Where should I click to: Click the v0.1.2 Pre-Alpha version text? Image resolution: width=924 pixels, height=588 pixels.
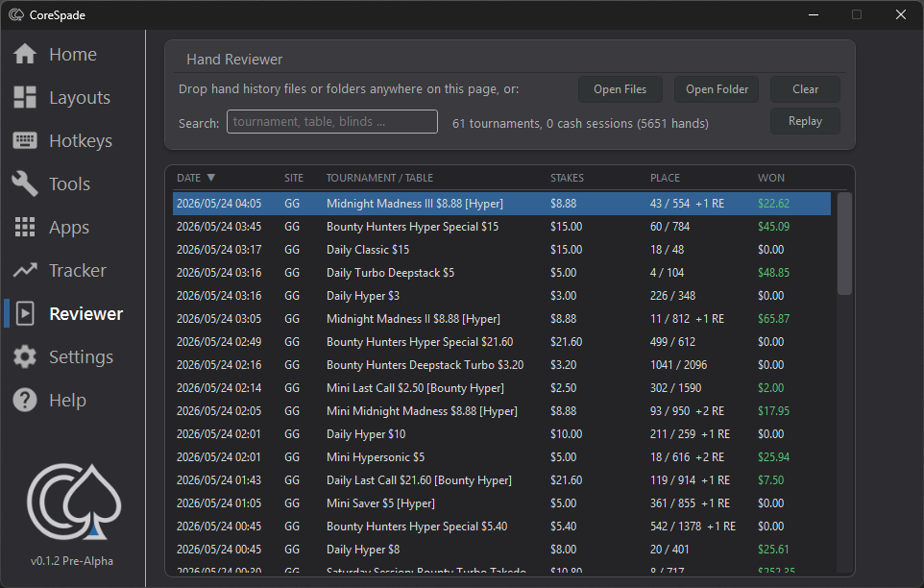pos(72,561)
